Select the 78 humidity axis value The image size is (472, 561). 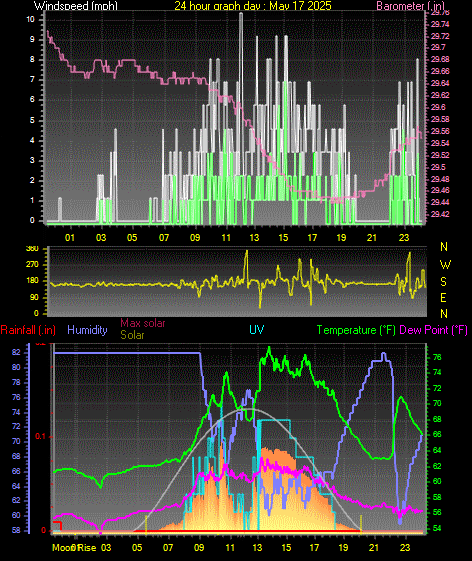[16, 382]
